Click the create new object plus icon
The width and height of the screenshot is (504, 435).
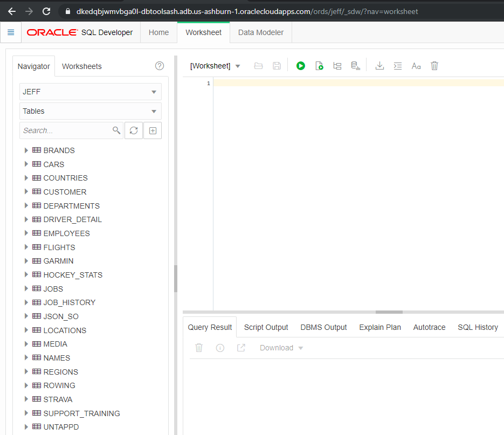(153, 130)
